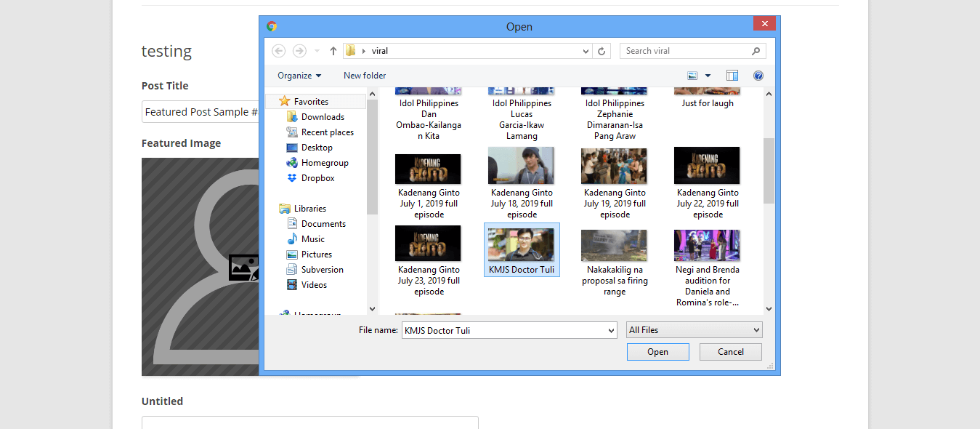Change the view with the view icon

tap(692, 76)
